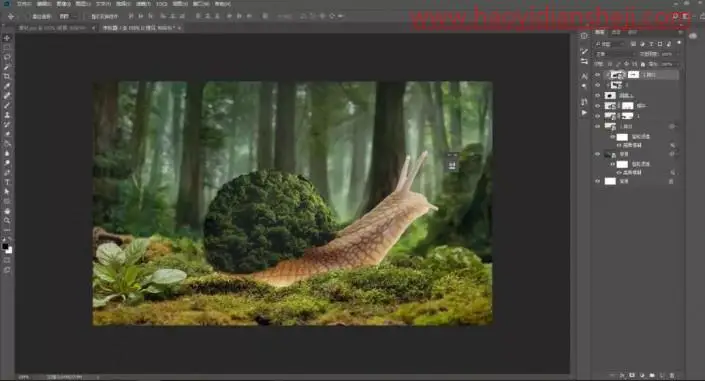Select the Eyedropper tool
The image size is (705, 381).
pos(7,86)
